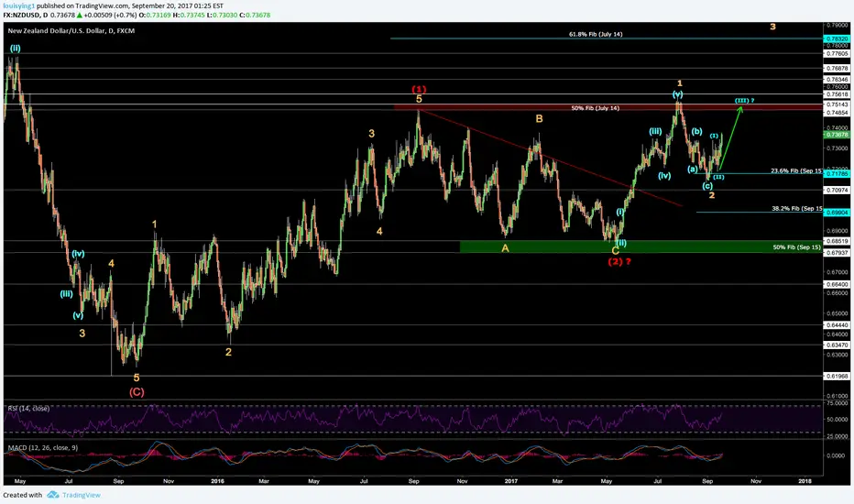Image resolution: width=854 pixels, height=504 pixels.
Task: Select the close value C:0.73678
Action: 255,16
